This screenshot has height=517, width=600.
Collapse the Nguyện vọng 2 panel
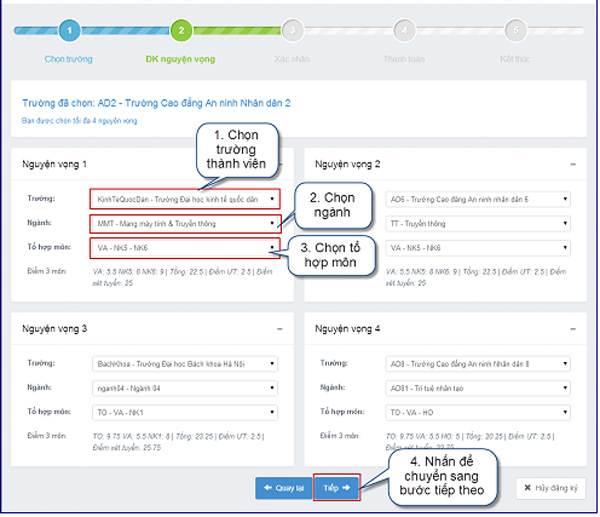tap(572, 163)
